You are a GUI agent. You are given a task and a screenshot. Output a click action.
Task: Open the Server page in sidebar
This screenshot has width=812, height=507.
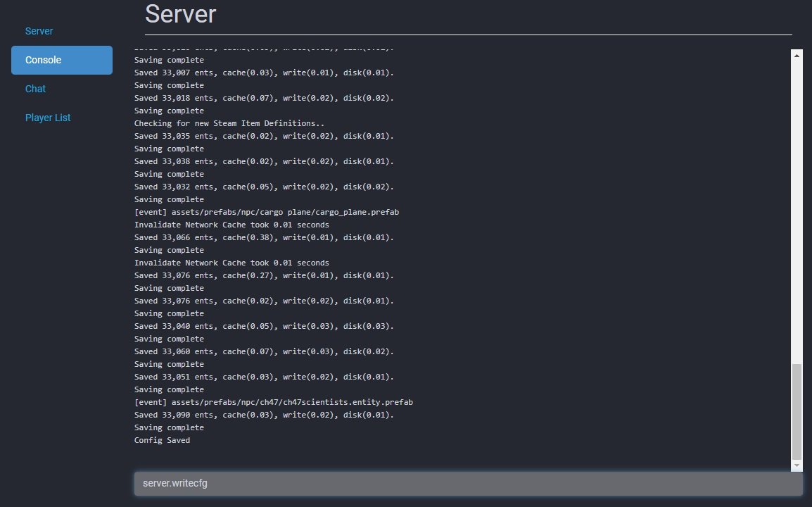coord(39,31)
